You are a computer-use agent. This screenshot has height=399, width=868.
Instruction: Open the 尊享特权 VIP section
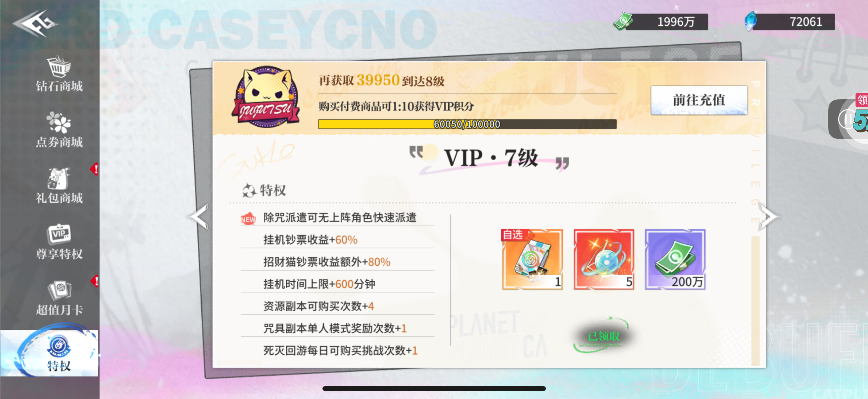(x=59, y=242)
